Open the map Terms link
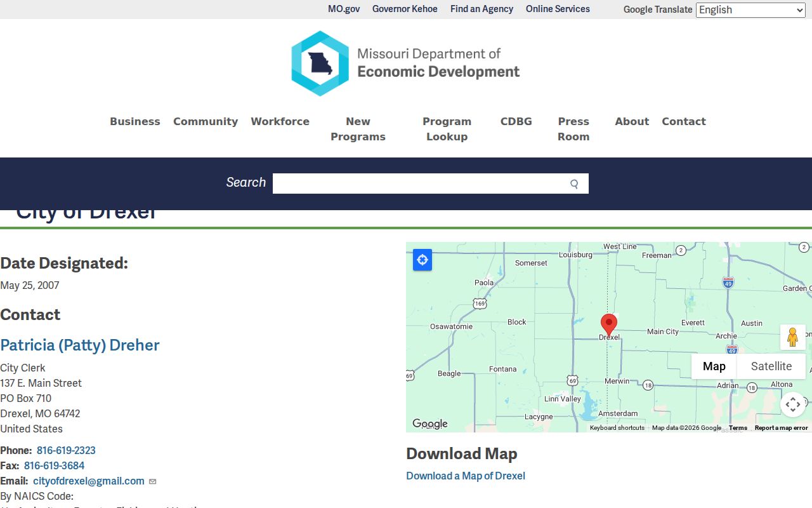This screenshot has width=812, height=508. [x=738, y=428]
